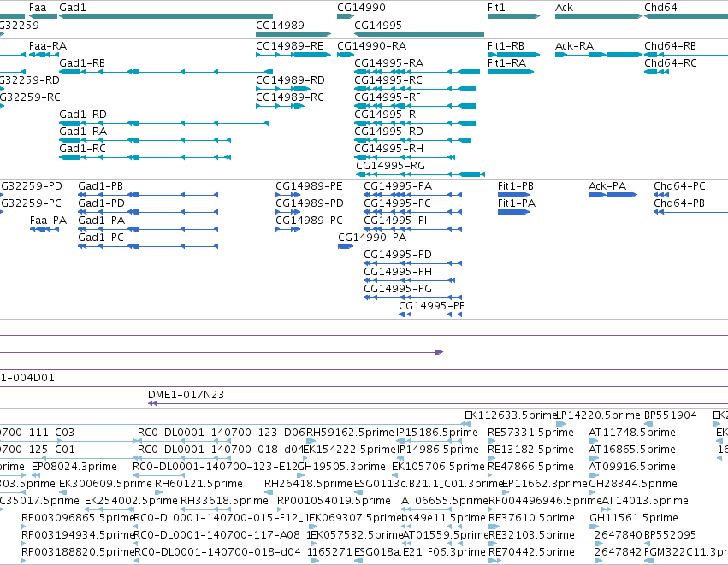Select the Faa gene label

[37, 8]
